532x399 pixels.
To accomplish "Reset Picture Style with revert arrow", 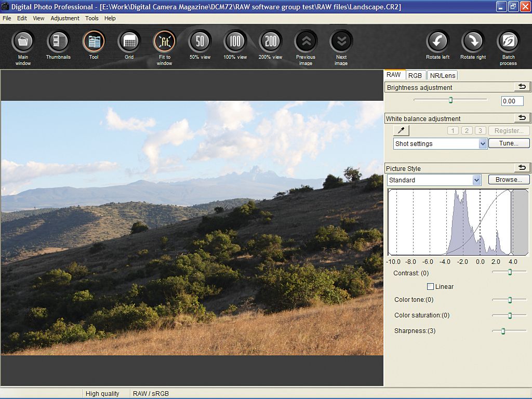I will (522, 168).
